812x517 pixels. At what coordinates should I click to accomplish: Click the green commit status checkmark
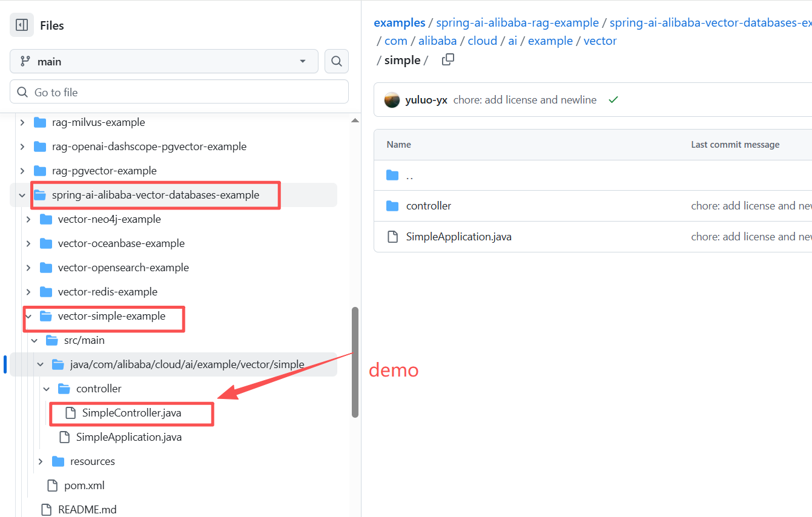point(613,100)
